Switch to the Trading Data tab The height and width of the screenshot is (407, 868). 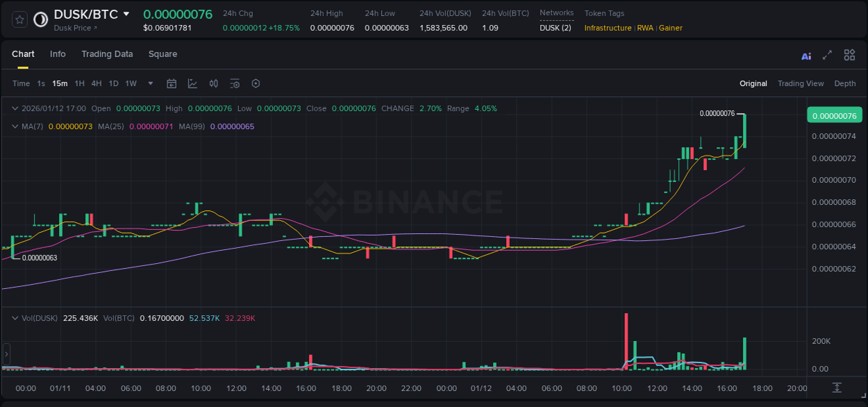click(107, 54)
